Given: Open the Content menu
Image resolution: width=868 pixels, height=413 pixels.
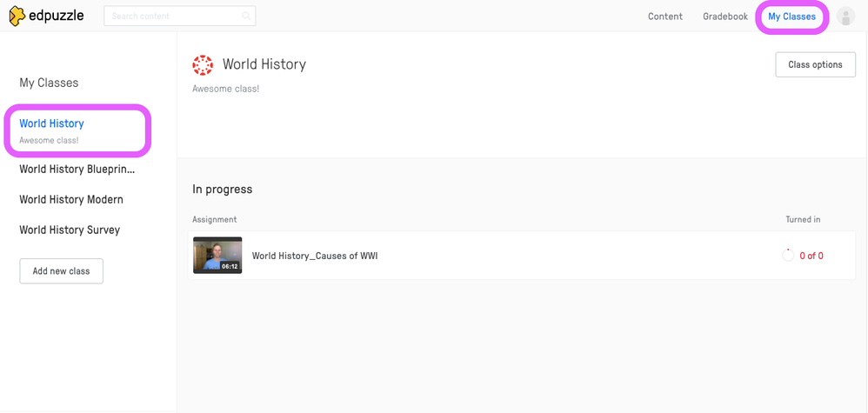Looking at the screenshot, I should (665, 17).
